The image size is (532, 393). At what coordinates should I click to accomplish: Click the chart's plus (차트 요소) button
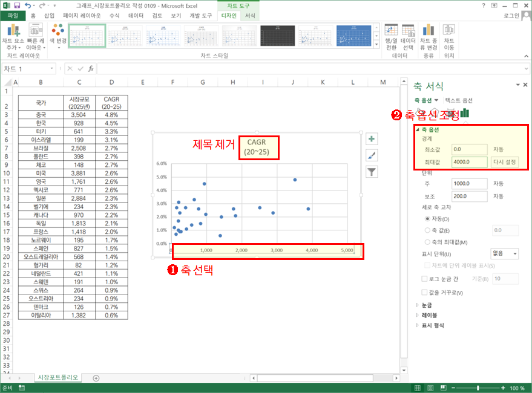point(372,138)
